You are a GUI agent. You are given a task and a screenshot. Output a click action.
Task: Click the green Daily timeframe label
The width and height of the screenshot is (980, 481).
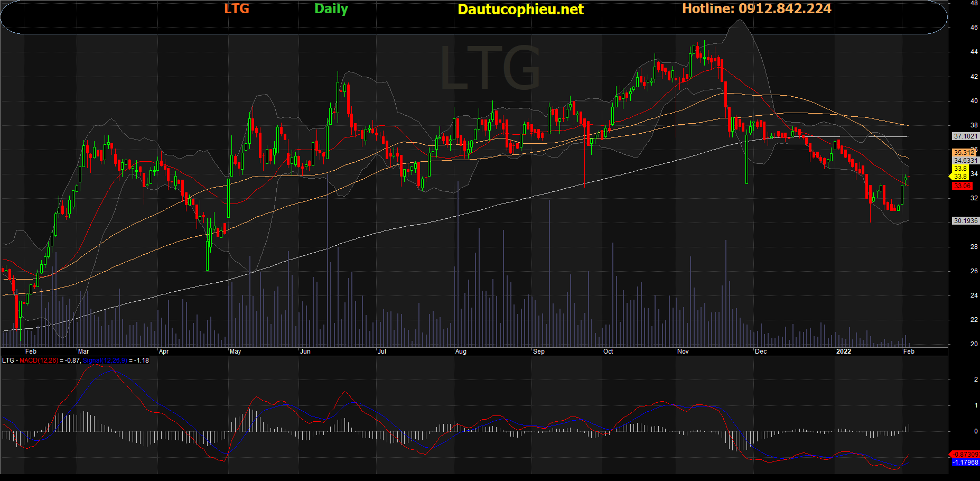point(331,9)
